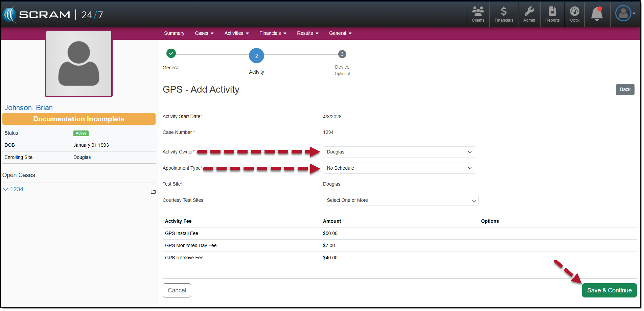Open the Summary tab
The image size is (644, 311).
click(x=174, y=33)
